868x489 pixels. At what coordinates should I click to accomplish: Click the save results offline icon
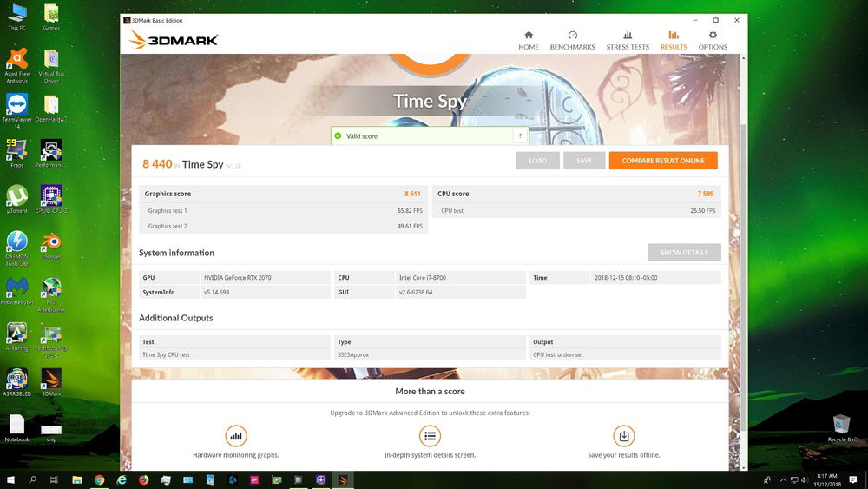click(x=623, y=436)
